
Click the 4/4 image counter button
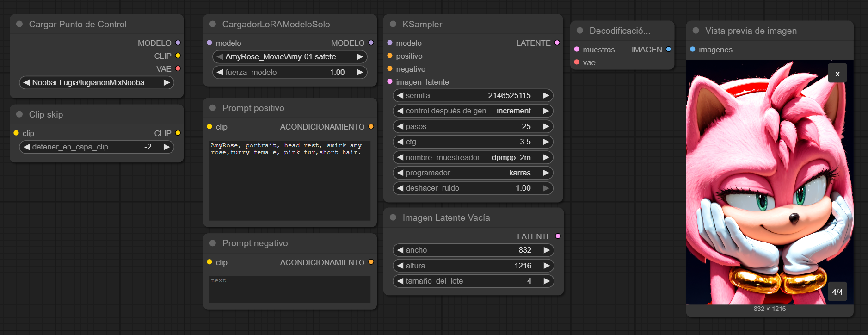[x=837, y=292]
